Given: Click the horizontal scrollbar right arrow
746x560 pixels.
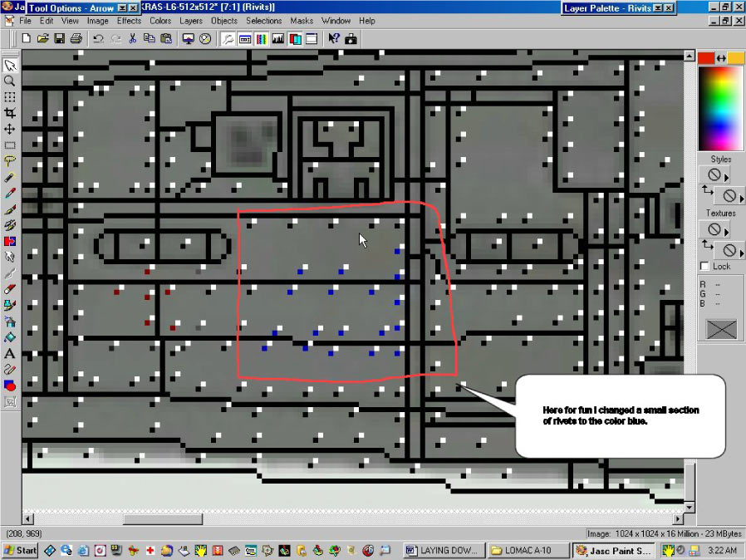Looking at the screenshot, I should (x=679, y=518).
